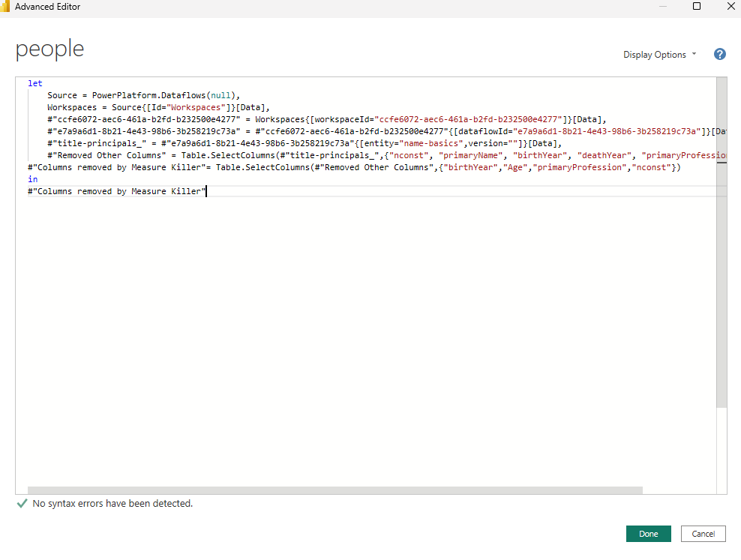Screen dimensions: 741x560
Task: Click the #"Removed Other Columns" step definition
Action: click(x=106, y=155)
